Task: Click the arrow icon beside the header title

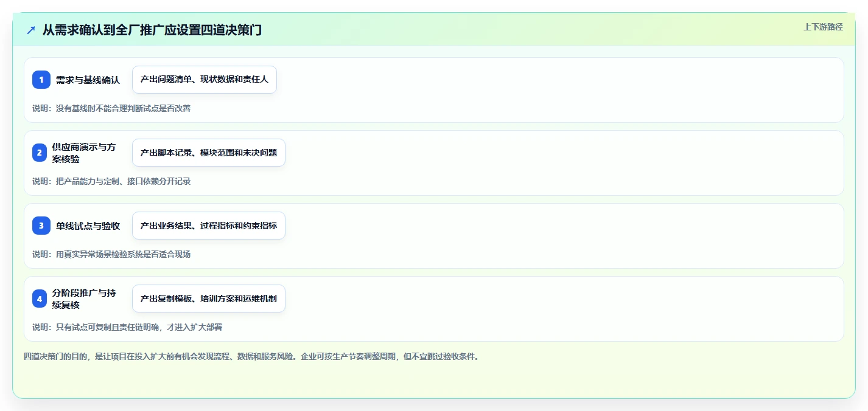Action: (31, 30)
